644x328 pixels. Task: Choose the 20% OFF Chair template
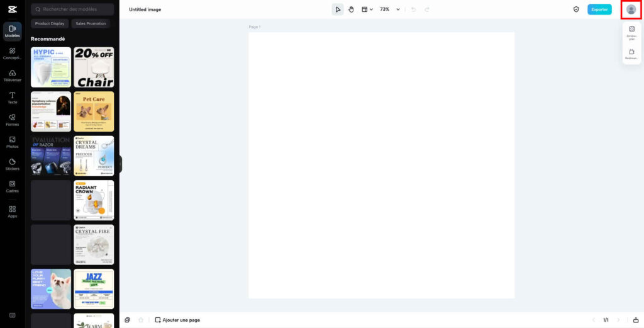(x=94, y=67)
